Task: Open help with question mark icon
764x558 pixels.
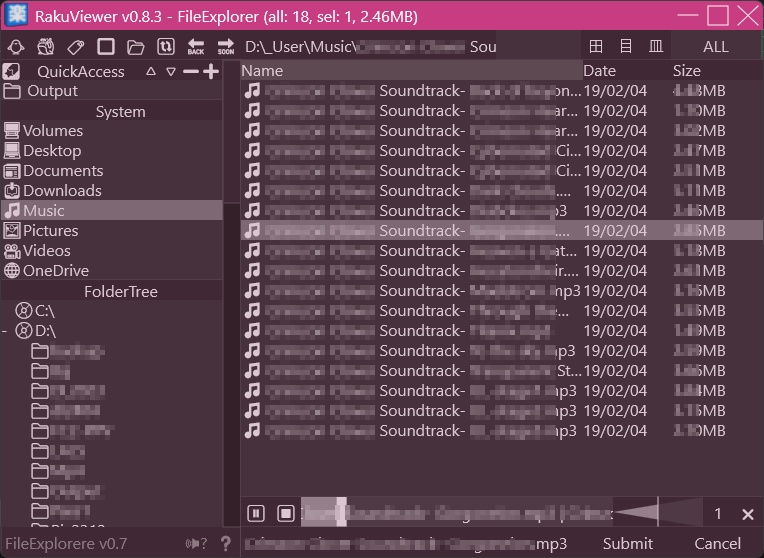Action: coord(226,543)
